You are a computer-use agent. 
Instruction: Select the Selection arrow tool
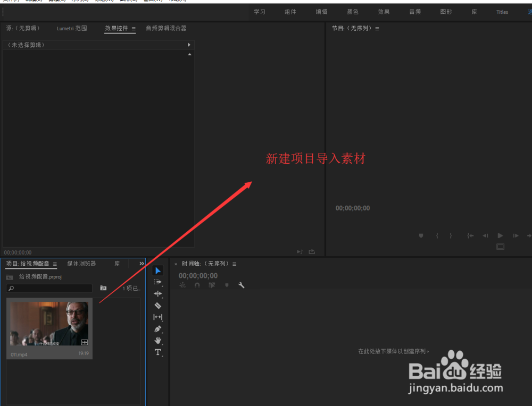(x=158, y=270)
